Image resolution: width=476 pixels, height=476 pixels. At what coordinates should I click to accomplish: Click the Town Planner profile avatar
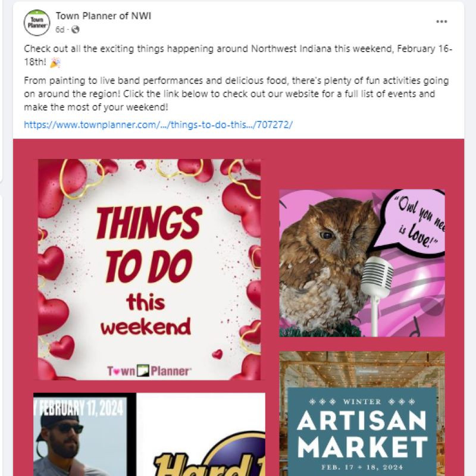(37, 23)
